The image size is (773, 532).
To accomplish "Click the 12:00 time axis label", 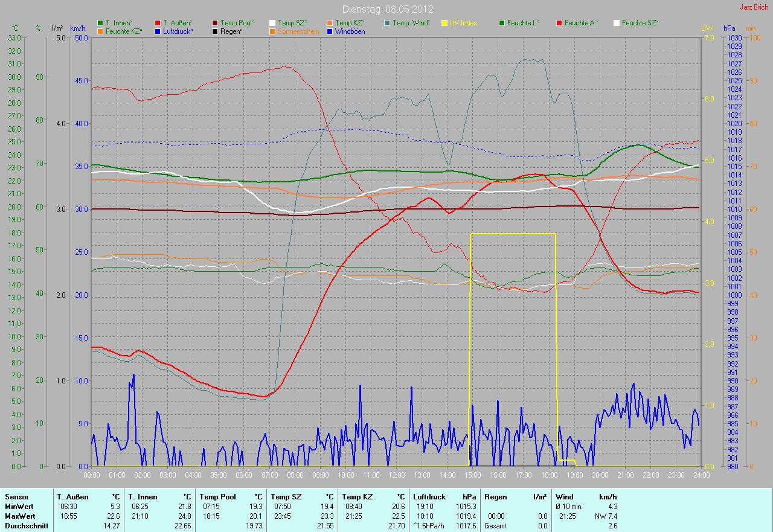I will tap(396, 475).
